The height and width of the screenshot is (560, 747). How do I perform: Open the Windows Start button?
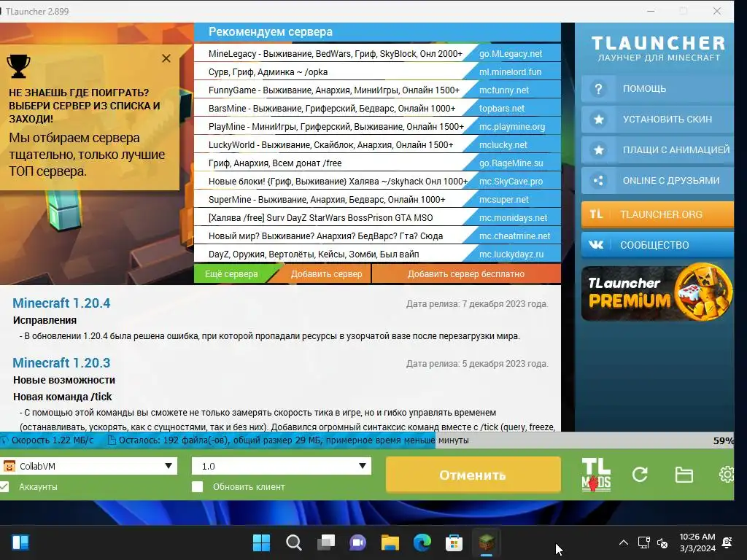pyautogui.click(x=261, y=542)
